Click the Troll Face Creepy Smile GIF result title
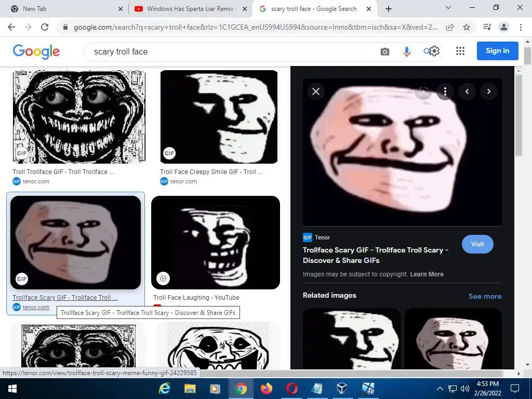 point(211,171)
